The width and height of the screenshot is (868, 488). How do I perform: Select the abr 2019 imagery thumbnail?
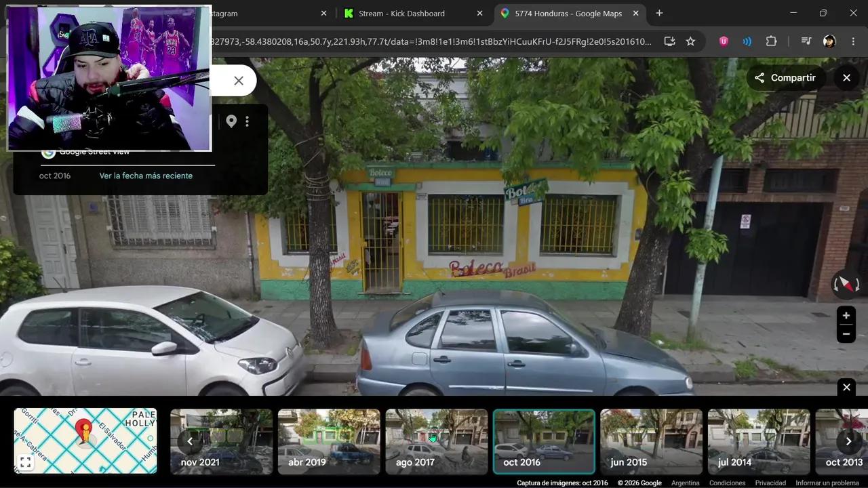[329, 441]
